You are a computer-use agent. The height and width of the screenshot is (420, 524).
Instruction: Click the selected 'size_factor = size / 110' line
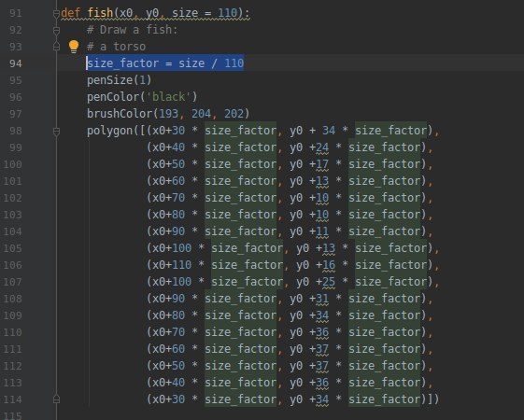(x=165, y=63)
